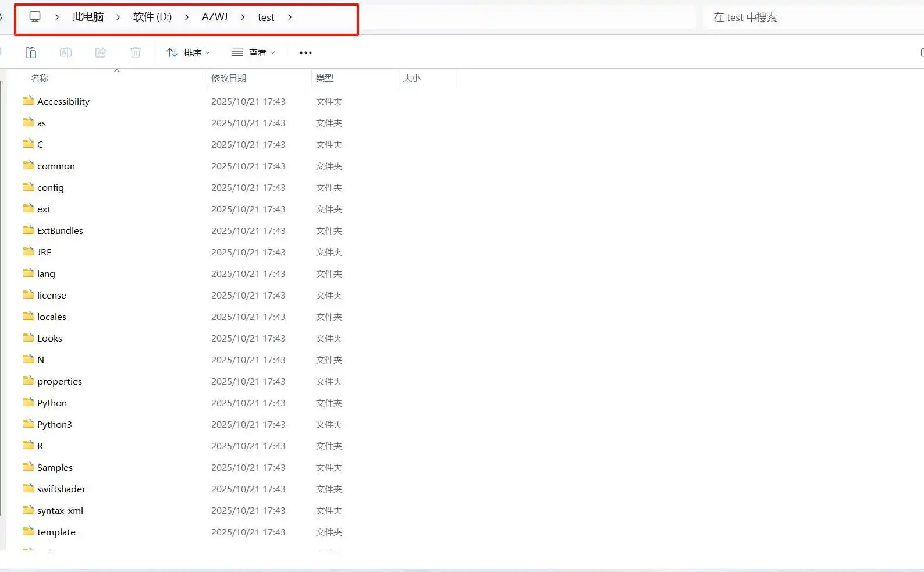The image size is (924, 572).
Task: Go to 此电脑 in the address bar
Action: click(88, 17)
